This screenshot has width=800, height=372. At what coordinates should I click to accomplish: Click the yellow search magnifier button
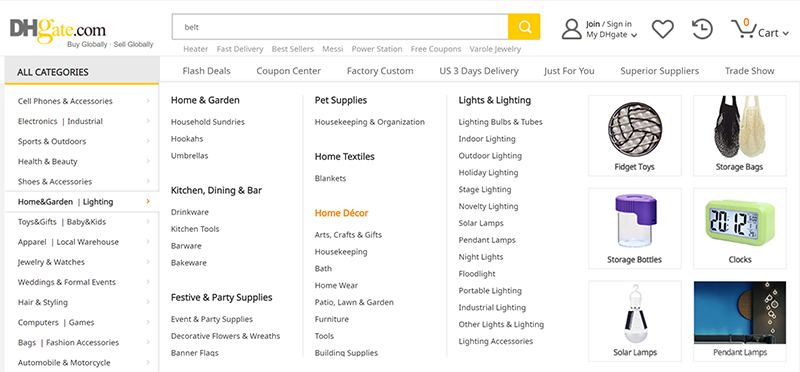524,27
